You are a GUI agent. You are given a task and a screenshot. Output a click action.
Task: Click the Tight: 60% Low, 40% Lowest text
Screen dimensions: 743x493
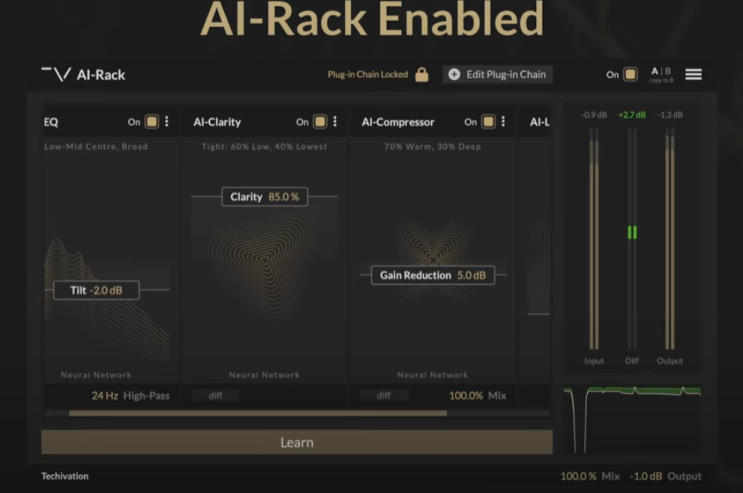[264, 147]
